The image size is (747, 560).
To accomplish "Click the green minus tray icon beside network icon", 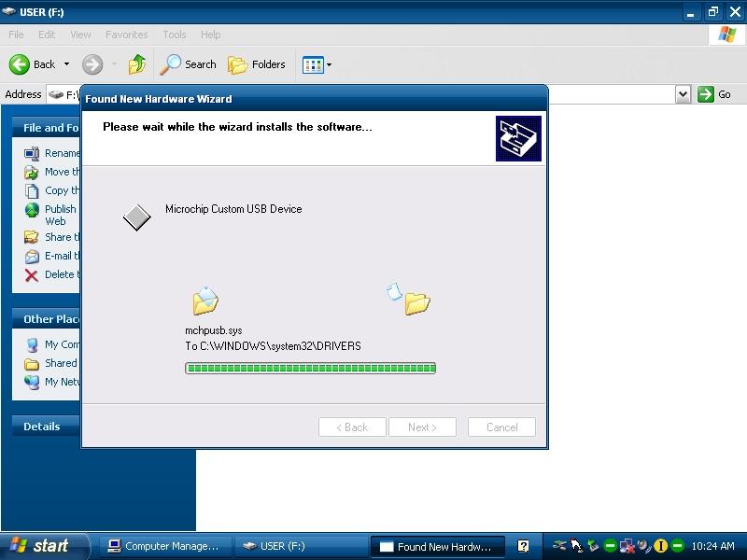I will [x=610, y=546].
